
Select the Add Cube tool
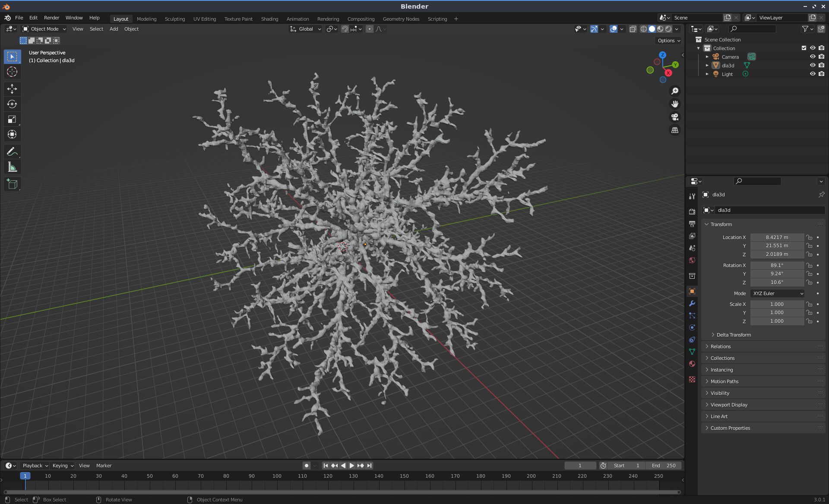(x=12, y=184)
